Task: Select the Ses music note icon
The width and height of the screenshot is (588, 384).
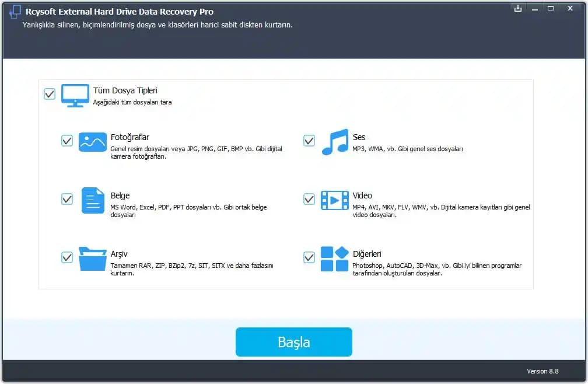Action: click(335, 142)
